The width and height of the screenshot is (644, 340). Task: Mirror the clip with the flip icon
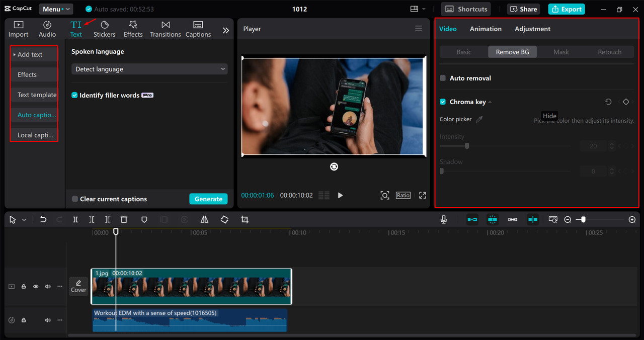click(x=204, y=220)
